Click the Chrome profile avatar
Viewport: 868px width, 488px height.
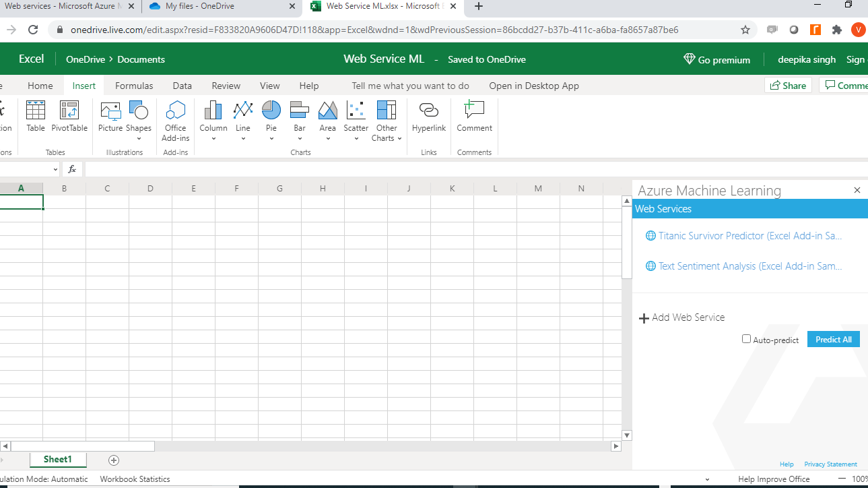click(859, 30)
